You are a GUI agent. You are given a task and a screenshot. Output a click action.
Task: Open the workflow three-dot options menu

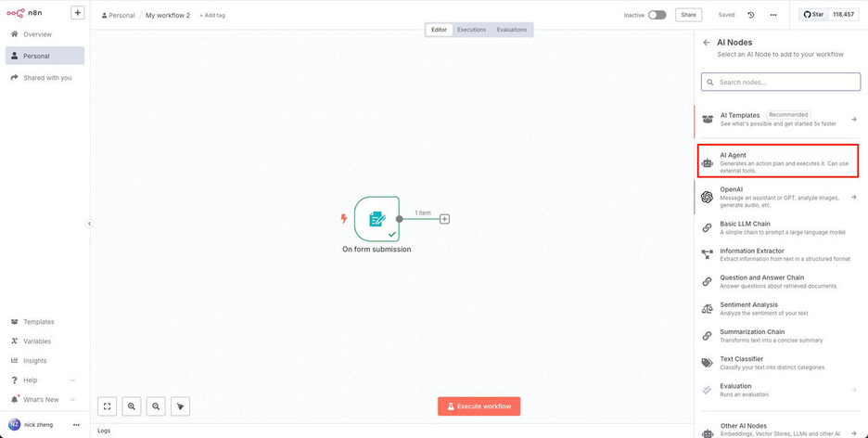773,15
